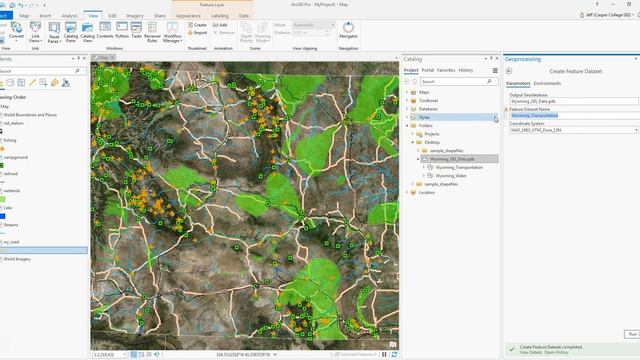Toggle visibility of fishing layer
Viewport: 640px width, 360px height.
tap(1, 140)
